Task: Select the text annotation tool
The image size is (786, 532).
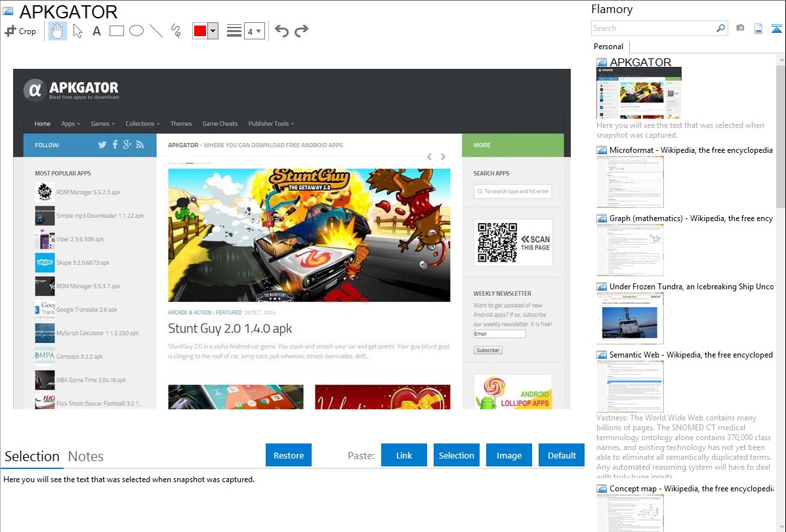Action: [x=96, y=31]
